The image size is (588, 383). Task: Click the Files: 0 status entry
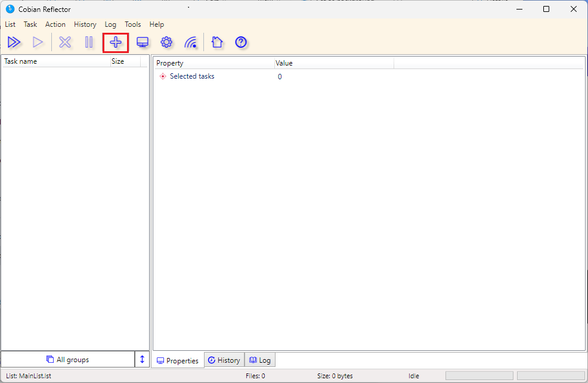[x=255, y=376]
